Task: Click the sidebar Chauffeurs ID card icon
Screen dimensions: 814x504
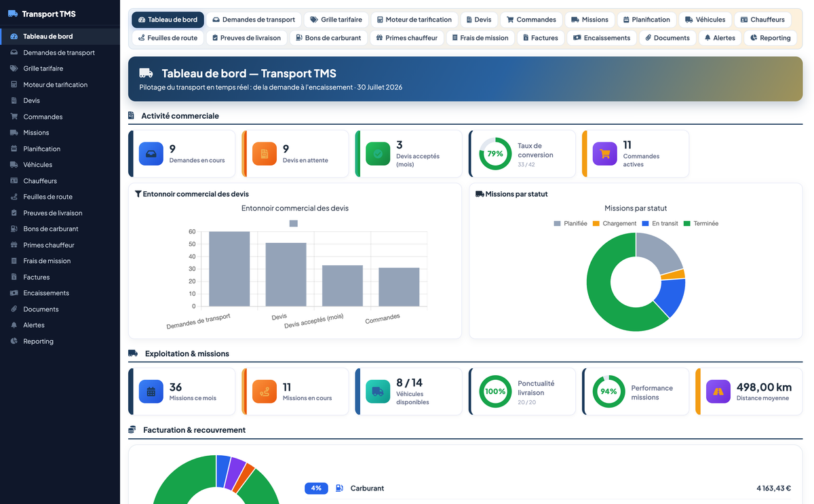Action: tap(14, 181)
